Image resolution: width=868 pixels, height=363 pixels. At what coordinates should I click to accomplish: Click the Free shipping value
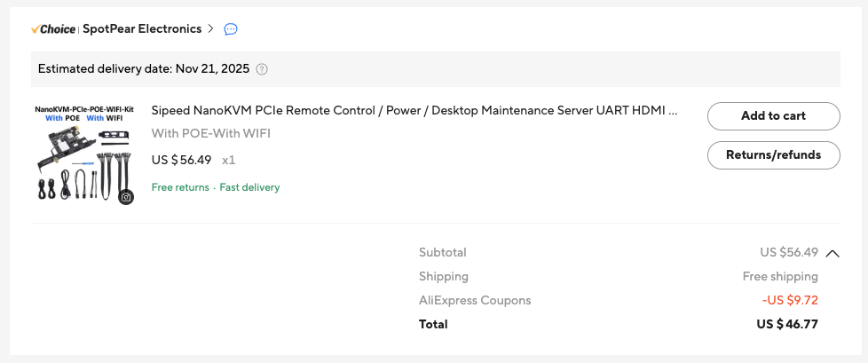click(780, 276)
